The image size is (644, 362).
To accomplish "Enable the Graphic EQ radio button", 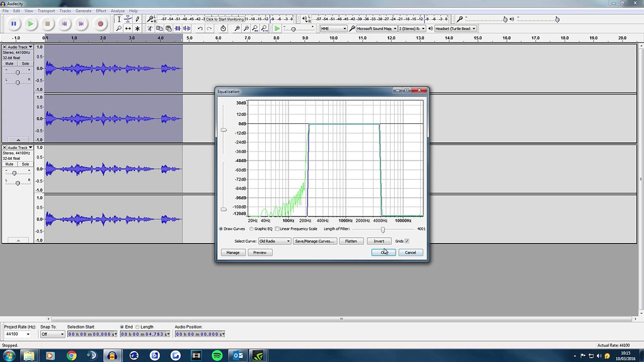I will point(251,229).
